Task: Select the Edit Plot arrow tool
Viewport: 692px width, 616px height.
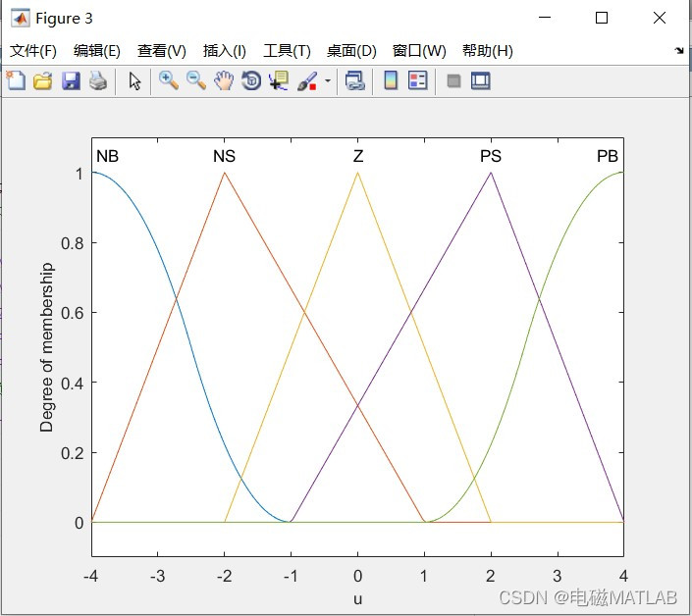Action: click(134, 81)
